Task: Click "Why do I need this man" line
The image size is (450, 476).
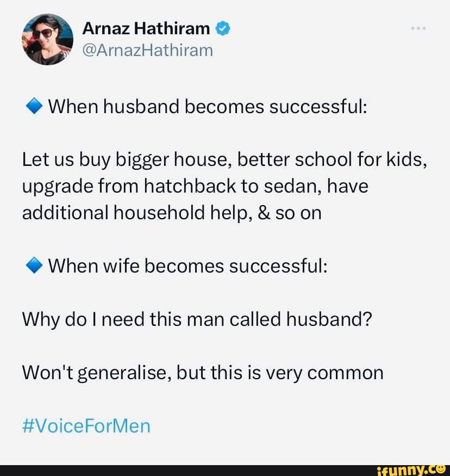Action: [x=196, y=319]
